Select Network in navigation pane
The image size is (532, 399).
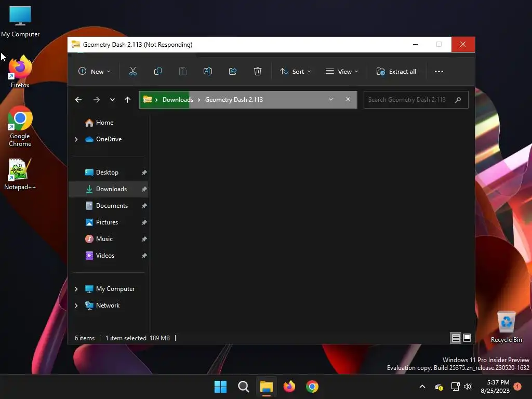[x=108, y=305]
